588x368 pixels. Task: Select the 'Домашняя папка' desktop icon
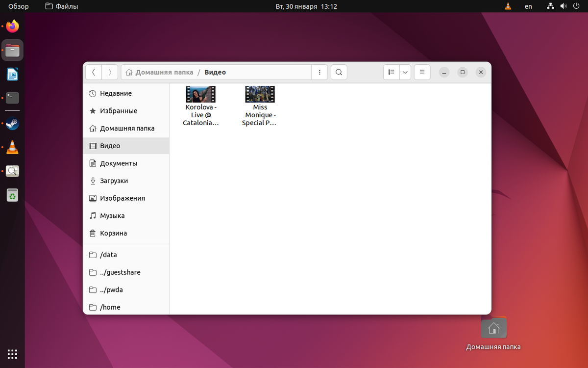coord(493,334)
